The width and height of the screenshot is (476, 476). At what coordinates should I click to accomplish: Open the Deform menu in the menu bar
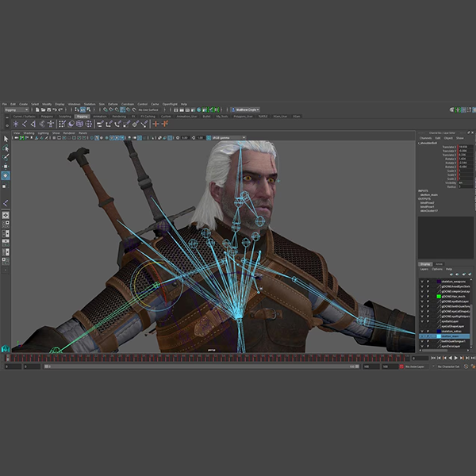pyautogui.click(x=113, y=104)
